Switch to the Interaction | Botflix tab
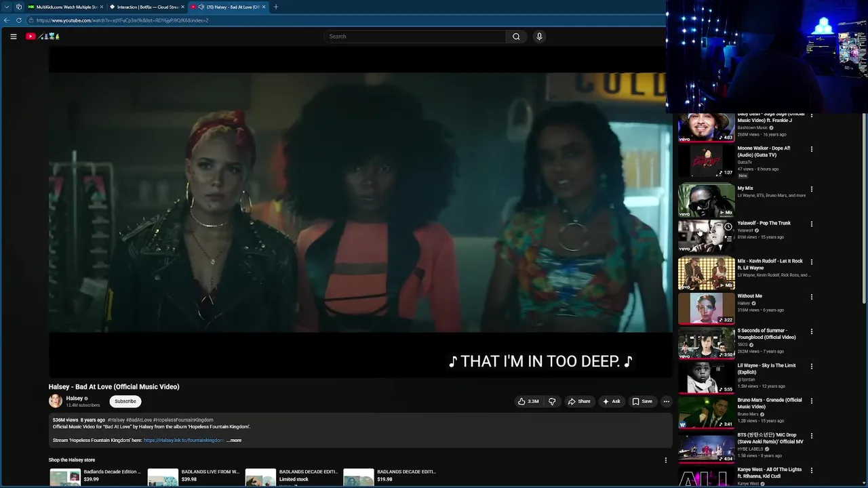Image resolution: width=868 pixels, height=488 pixels. pos(147,7)
